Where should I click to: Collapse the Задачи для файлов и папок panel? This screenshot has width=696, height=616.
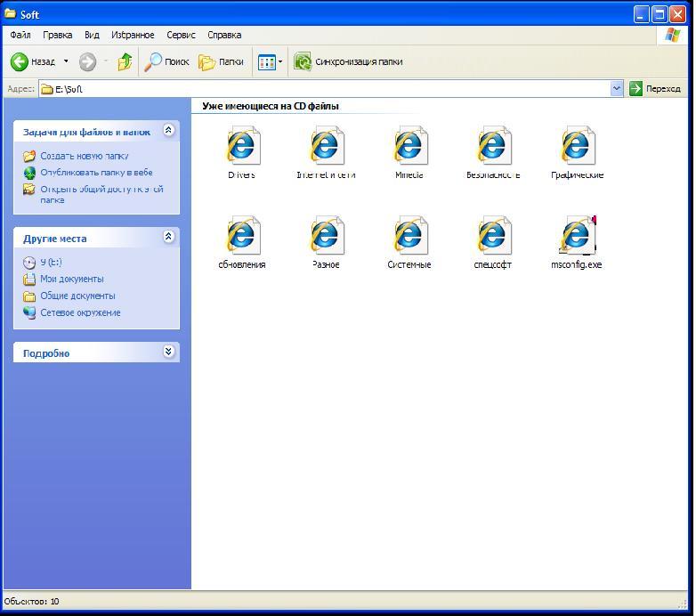[x=169, y=131]
